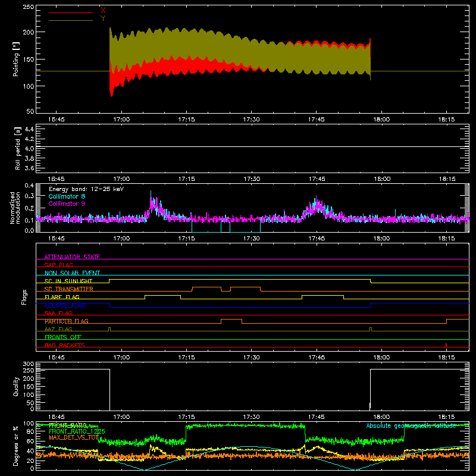Click the second A4Z_FLAG pulse before 18:00

click(371, 329)
